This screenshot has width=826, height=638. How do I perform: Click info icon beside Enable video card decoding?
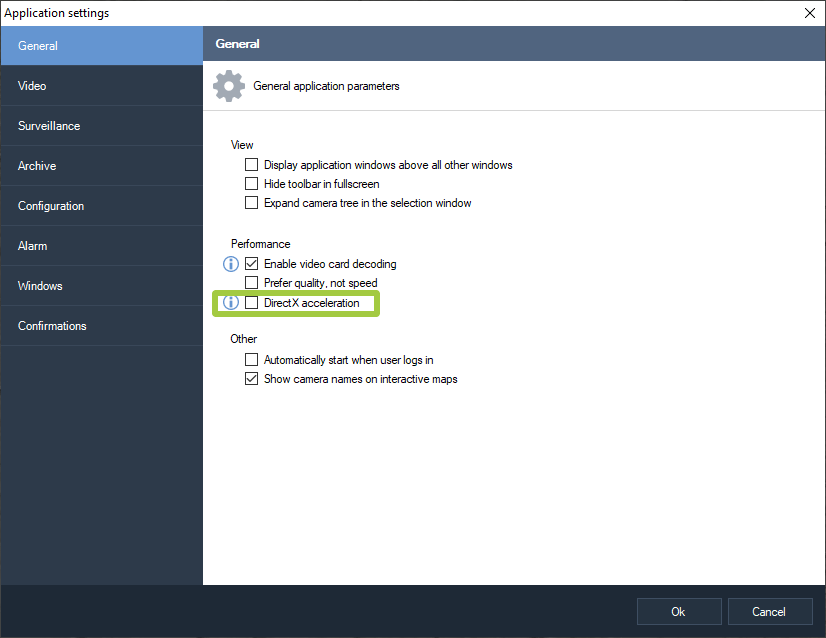[x=230, y=264]
